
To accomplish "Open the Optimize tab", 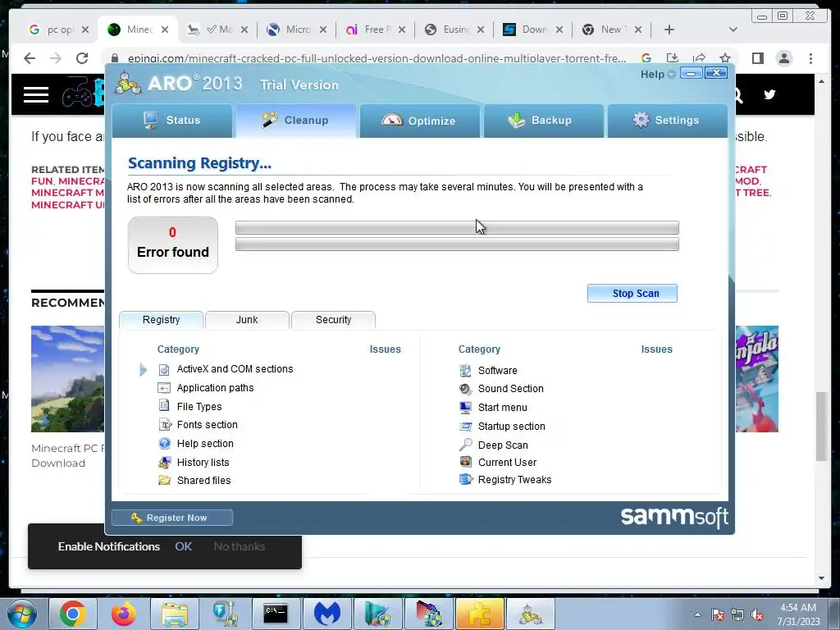I will tap(419, 121).
